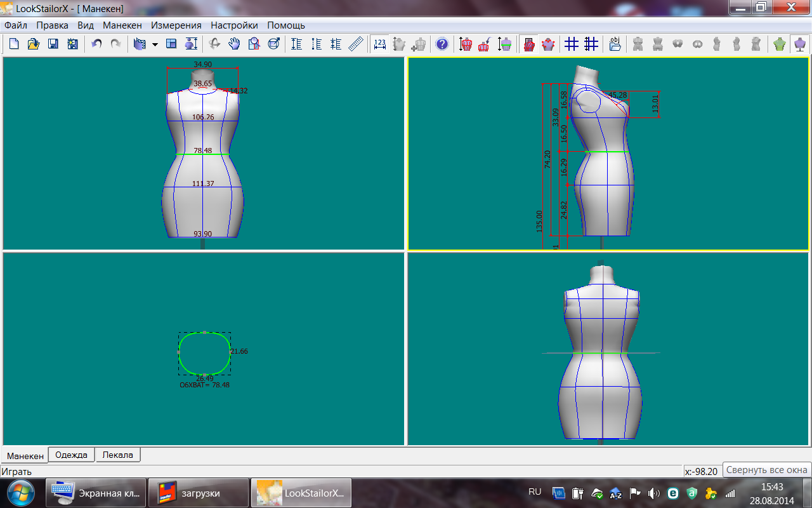Pick the ruler measurement tool
The height and width of the screenshot is (508, 812).
click(x=356, y=44)
